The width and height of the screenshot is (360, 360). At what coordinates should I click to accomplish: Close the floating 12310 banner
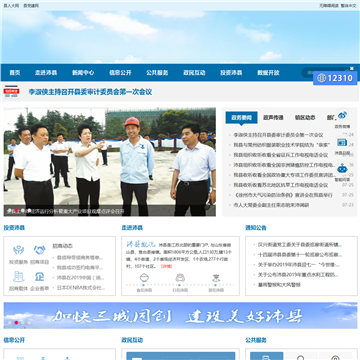(x=352, y=68)
